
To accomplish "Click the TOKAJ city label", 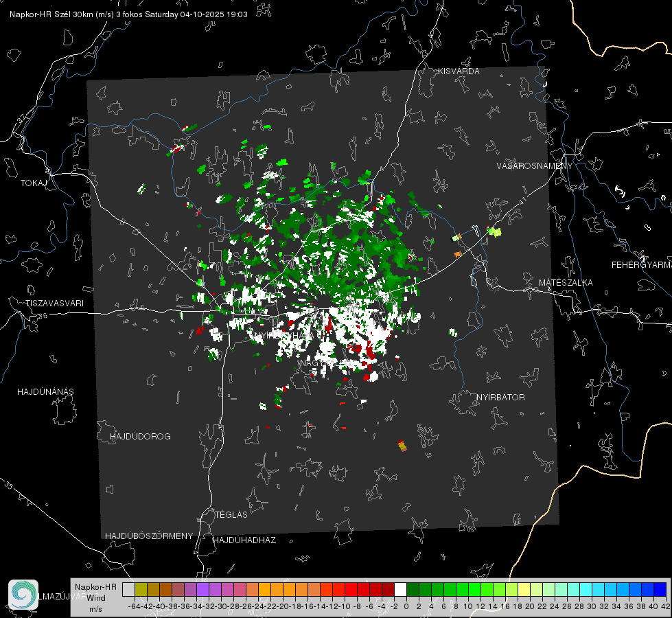I will 34,183.
